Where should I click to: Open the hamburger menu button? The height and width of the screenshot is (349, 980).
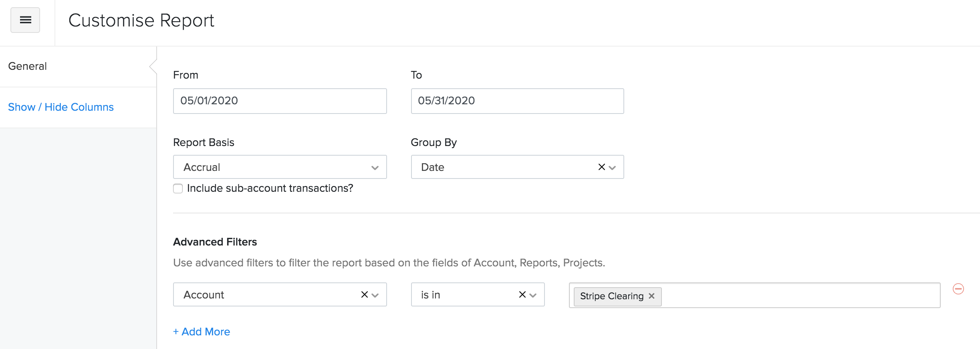click(25, 20)
